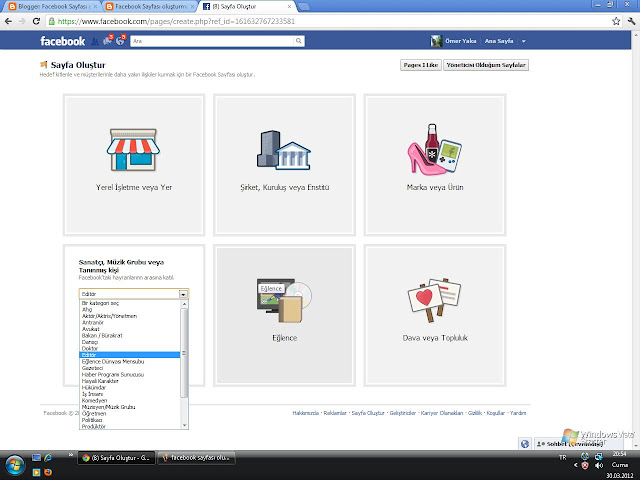
Task: Click the Yardım footer link
Action: click(x=518, y=413)
